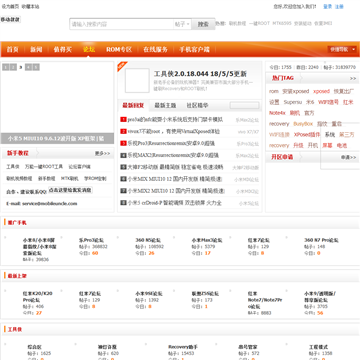Switch to the 社区精华 tab
This screenshot has height=360, width=360.
coord(197,105)
